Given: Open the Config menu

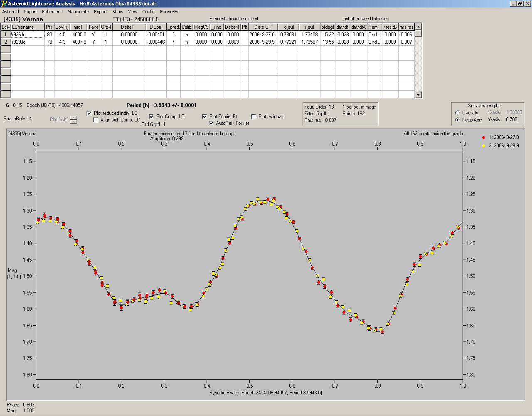Looking at the screenshot, I should 149,12.
